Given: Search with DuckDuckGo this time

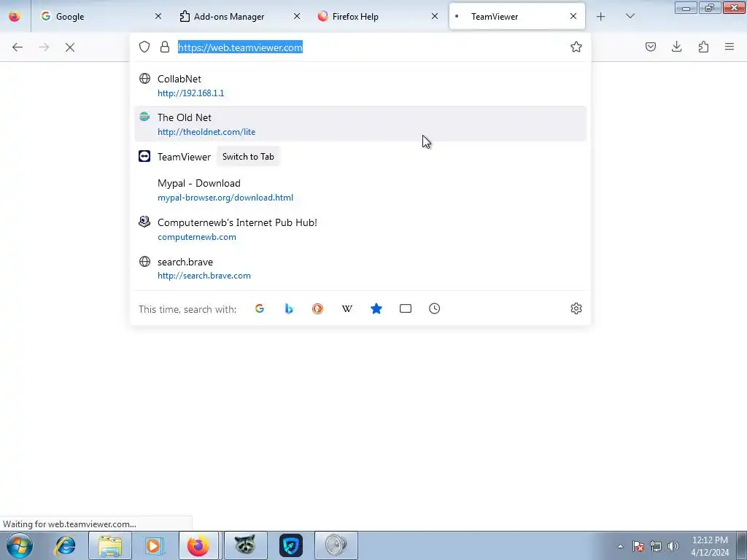Looking at the screenshot, I should pos(318,308).
